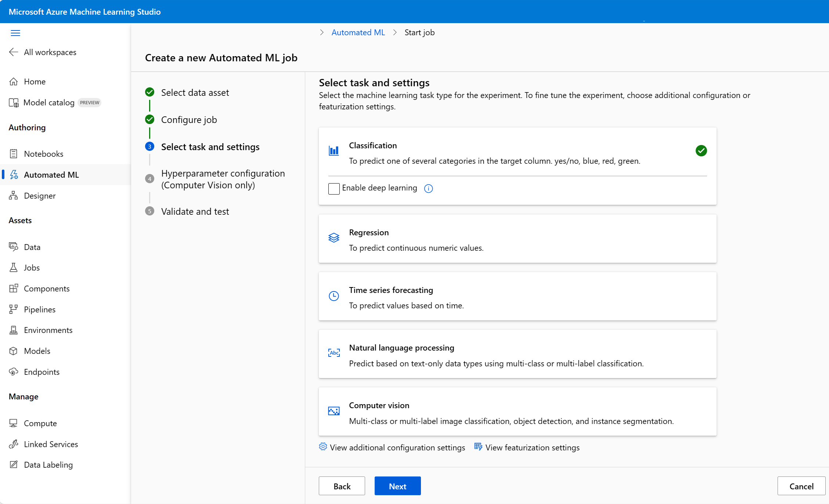Click the Data Labeling pencil icon
829x504 pixels.
[x=14, y=465]
